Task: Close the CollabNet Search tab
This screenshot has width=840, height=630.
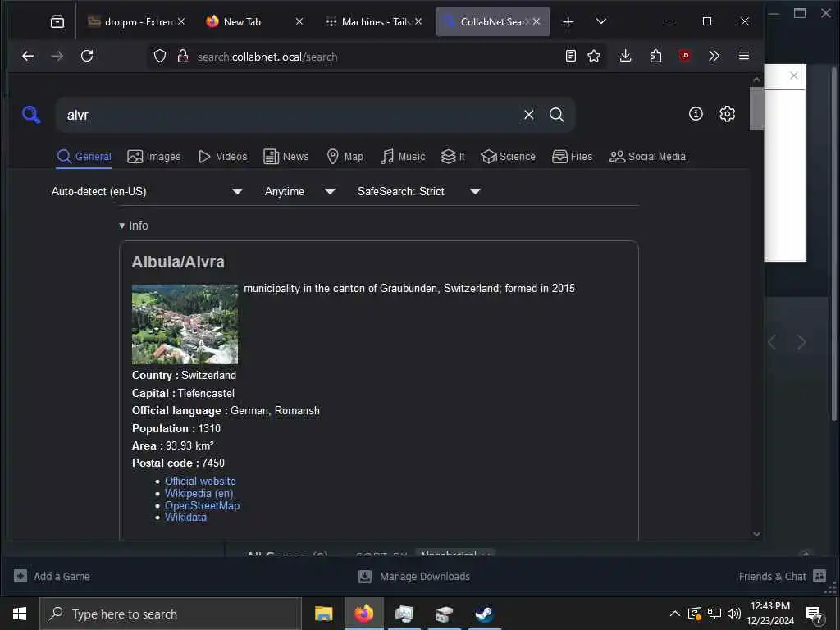Action: point(536,21)
